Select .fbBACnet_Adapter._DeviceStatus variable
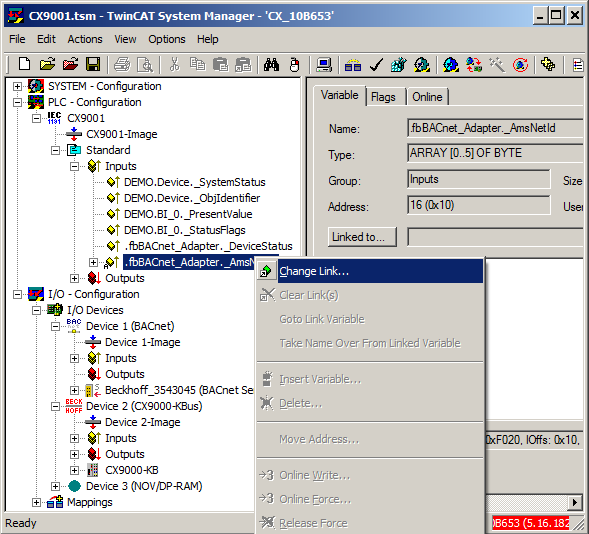This screenshot has height=534, width=589. 208,246
